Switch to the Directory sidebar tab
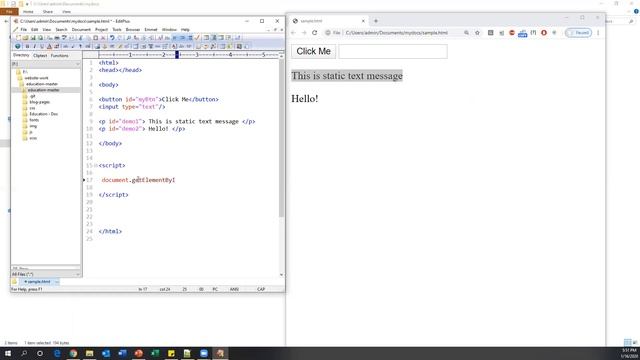Viewport: 640px width, 360px height. pyautogui.click(x=21, y=55)
